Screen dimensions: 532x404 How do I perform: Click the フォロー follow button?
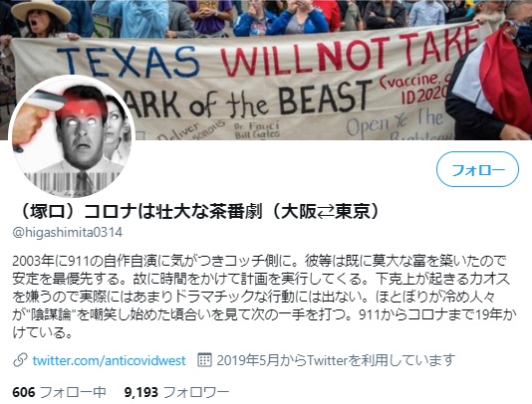click(x=477, y=169)
